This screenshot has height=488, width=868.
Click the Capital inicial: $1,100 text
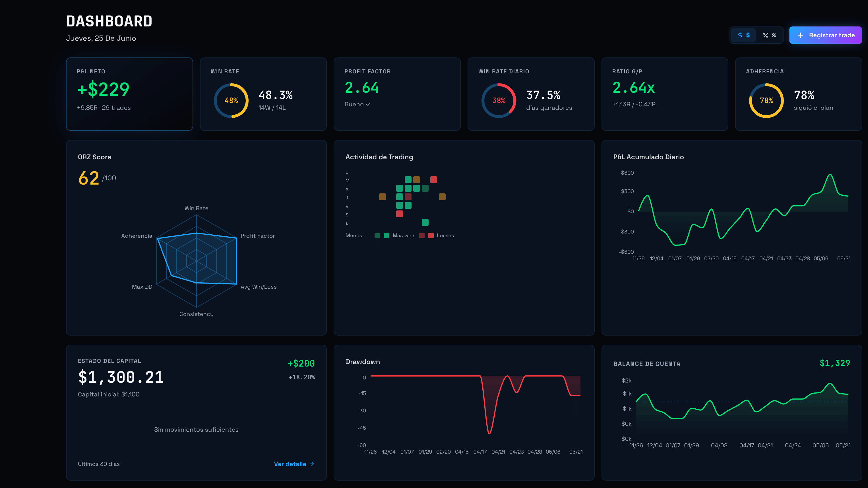[x=109, y=394]
